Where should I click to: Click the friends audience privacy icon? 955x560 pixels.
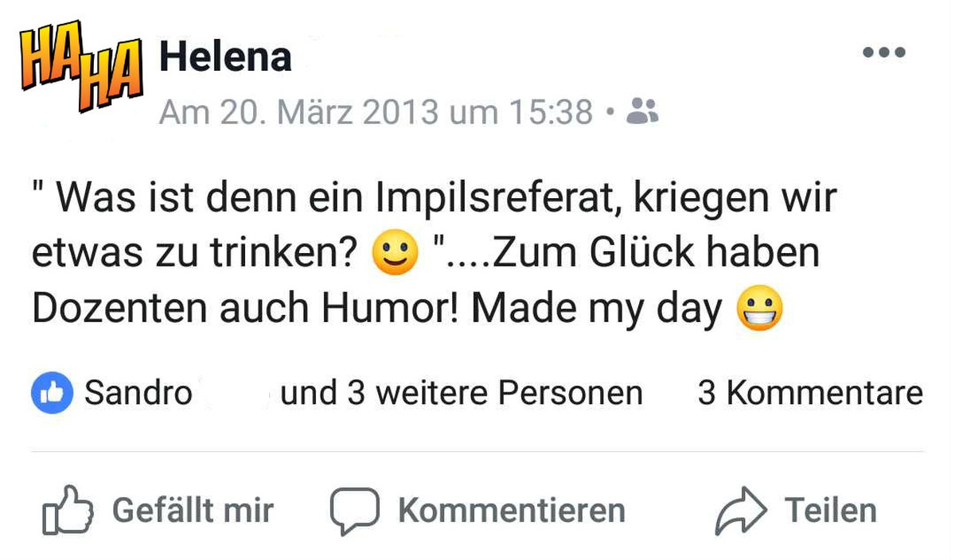(642, 111)
